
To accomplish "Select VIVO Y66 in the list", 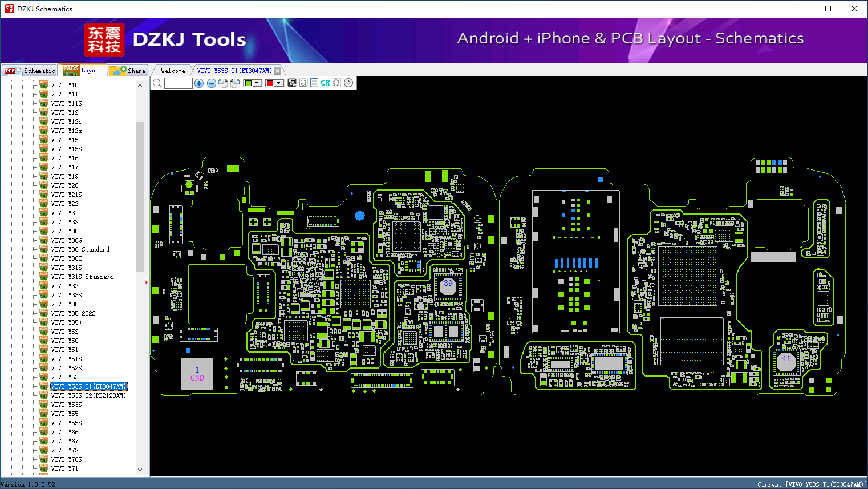I will click(65, 432).
